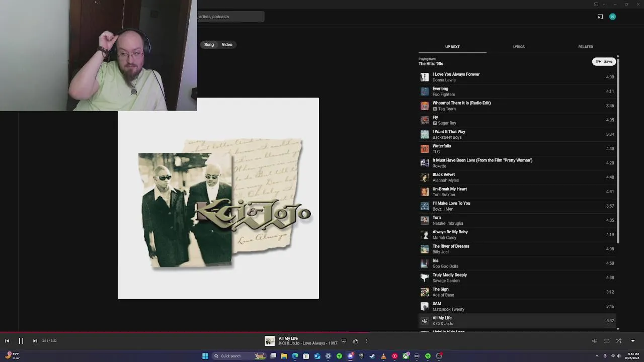644x362 pixels.
Task: Open the Windows Start menu
Action: click(205, 356)
